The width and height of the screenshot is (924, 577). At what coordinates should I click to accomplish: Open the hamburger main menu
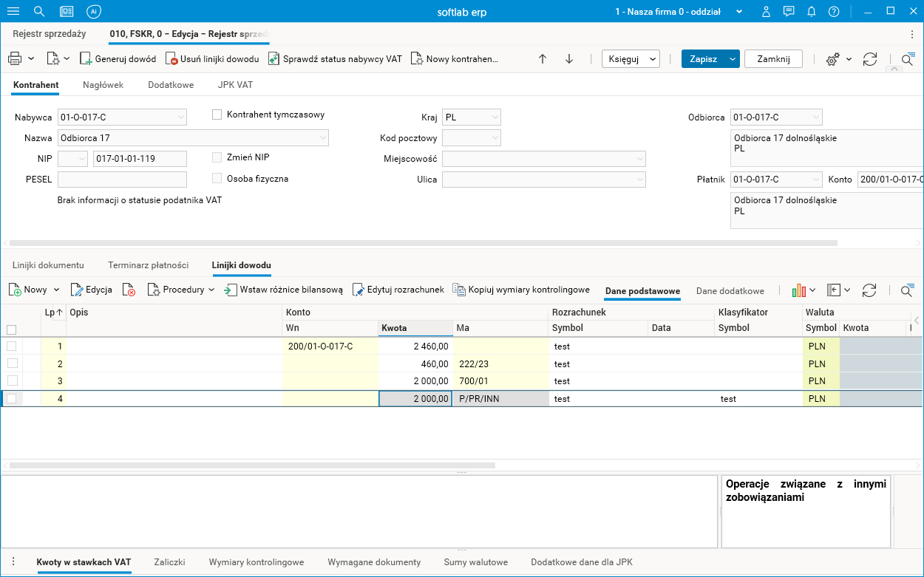point(13,12)
